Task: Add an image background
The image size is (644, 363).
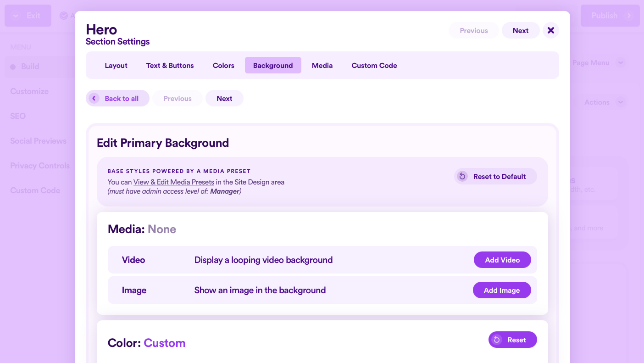Action: click(502, 290)
